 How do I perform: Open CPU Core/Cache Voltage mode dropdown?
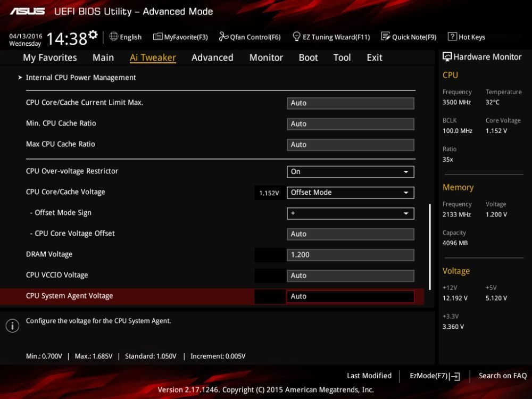point(351,193)
